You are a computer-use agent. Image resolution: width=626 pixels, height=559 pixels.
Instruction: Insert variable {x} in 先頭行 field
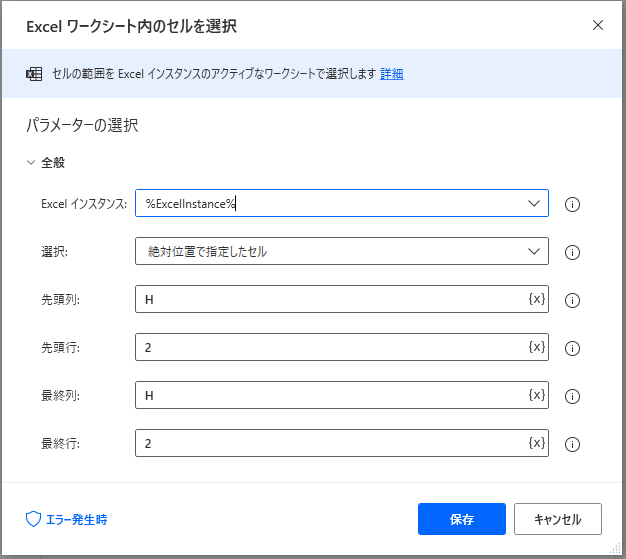coord(536,347)
